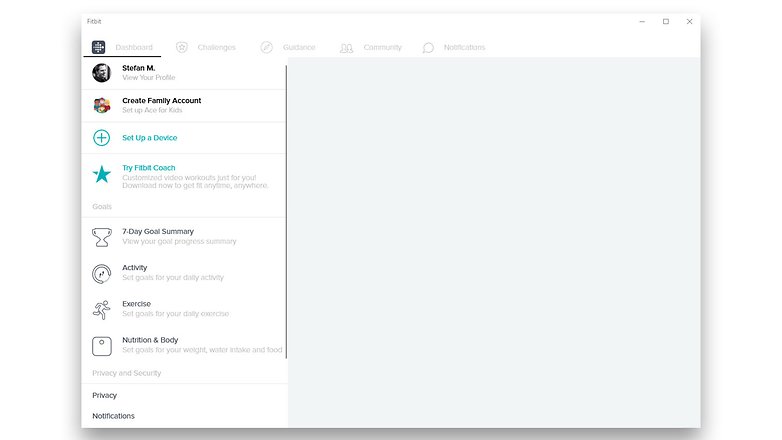Click the plus circle icon for Set Up a Device

tap(101, 138)
